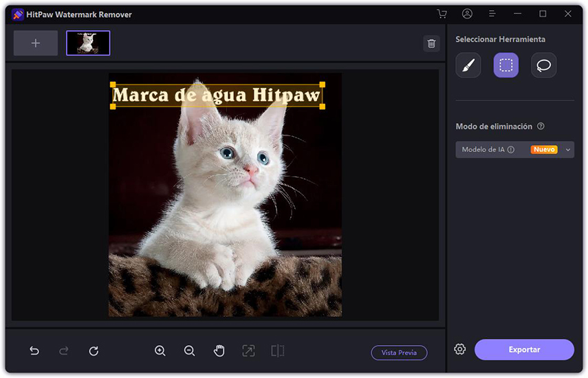The height and width of the screenshot is (378, 588).
Task: Click the Exportar button
Action: [x=524, y=350]
